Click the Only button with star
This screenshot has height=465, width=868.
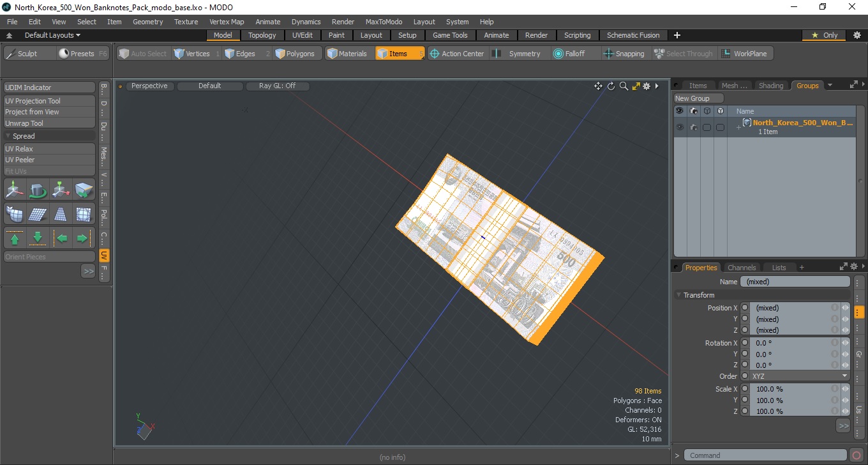(825, 35)
